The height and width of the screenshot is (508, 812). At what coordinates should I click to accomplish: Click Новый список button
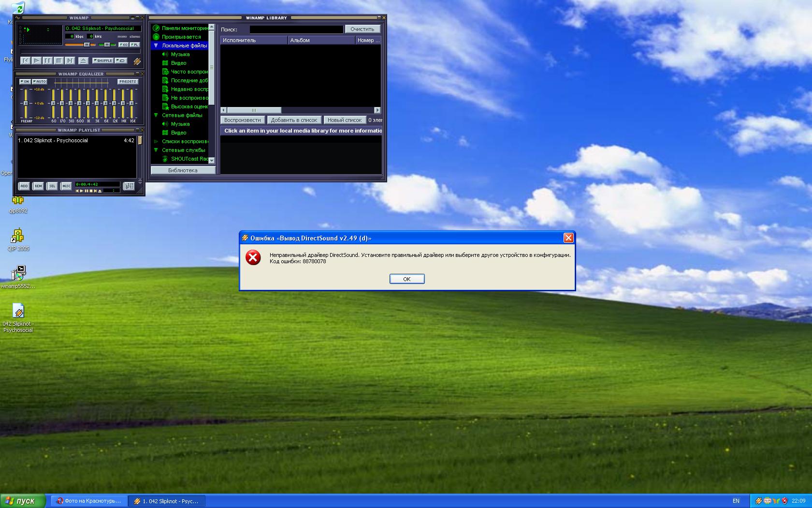[x=345, y=120]
